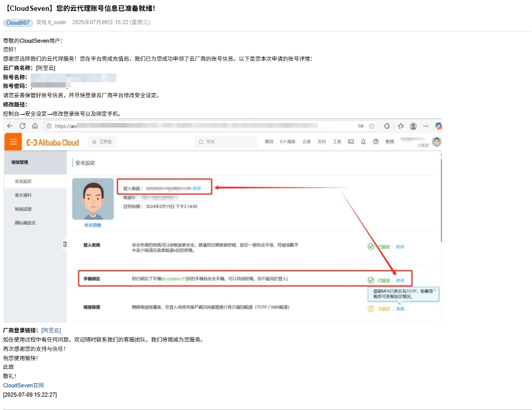532x410 pixels.
Task: Click the read aloud icon in address bar
Action: 361,126
